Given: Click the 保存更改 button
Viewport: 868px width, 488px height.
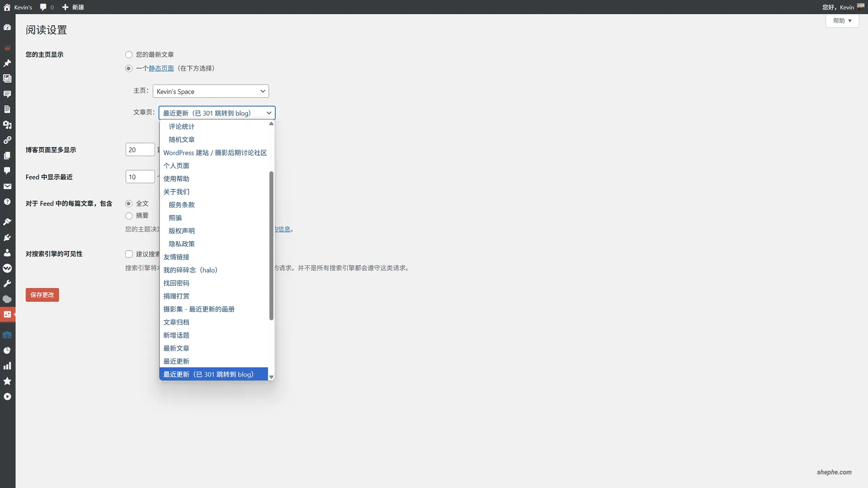Looking at the screenshot, I should pyautogui.click(x=42, y=294).
